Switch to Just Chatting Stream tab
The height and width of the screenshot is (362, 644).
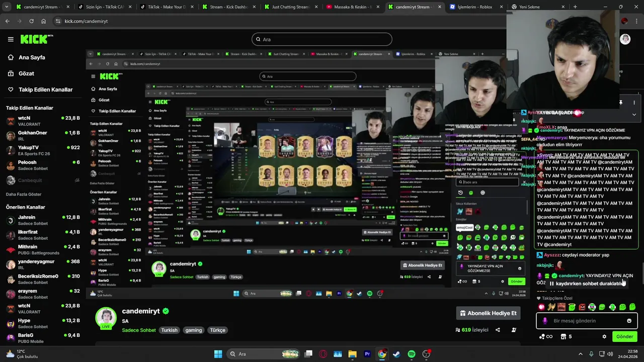tap(289, 7)
